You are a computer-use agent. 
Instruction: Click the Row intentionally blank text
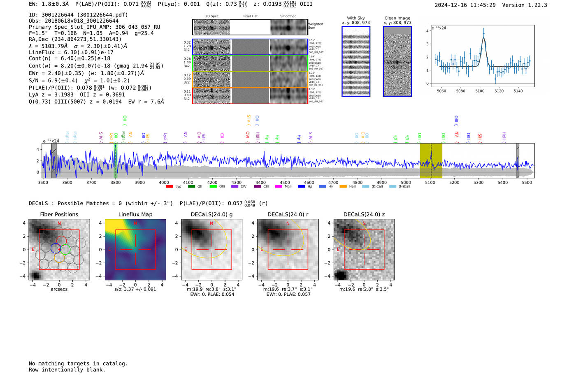pos(67,370)
